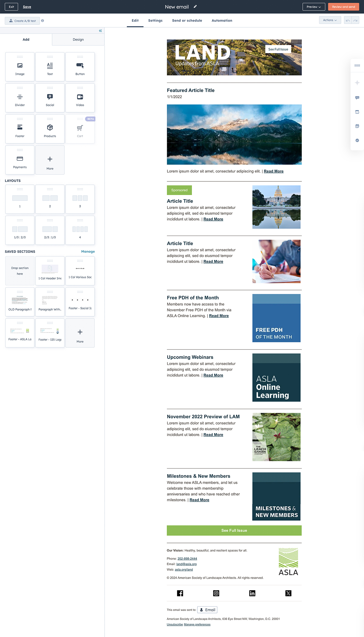
Task: Select the Divider module
Action: pyautogui.click(x=20, y=98)
